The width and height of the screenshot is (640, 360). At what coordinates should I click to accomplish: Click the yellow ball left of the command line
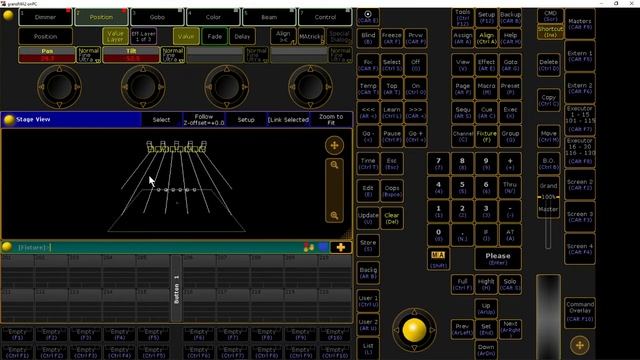(7, 247)
